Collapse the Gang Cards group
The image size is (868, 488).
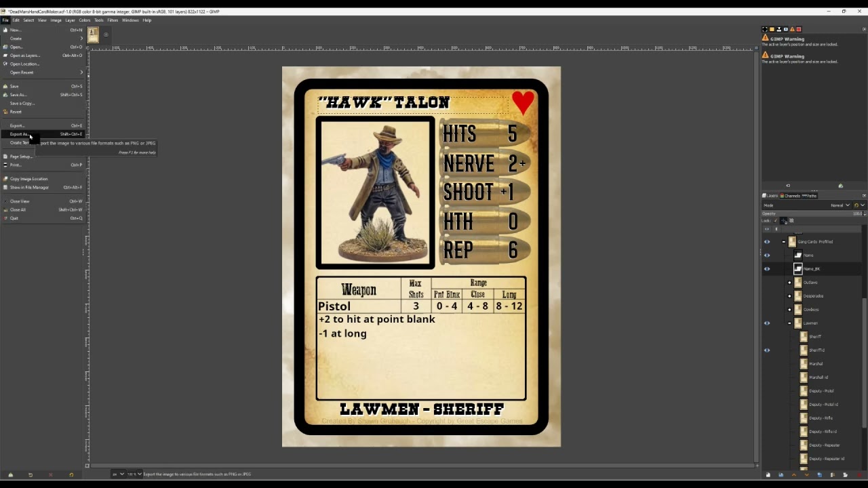click(x=784, y=242)
